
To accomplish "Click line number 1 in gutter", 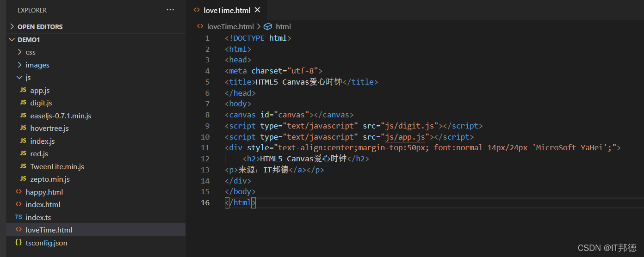I will tap(207, 38).
